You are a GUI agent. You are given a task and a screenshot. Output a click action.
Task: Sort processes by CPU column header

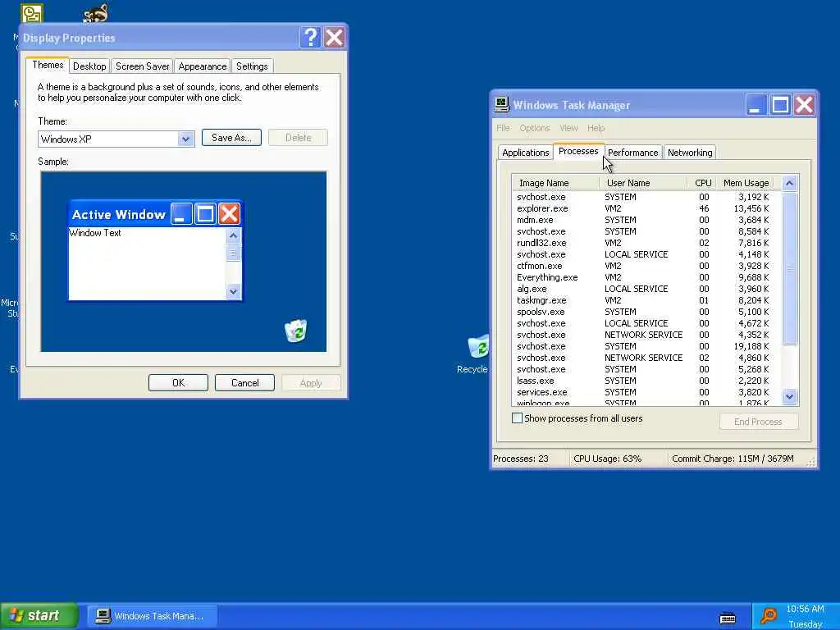point(703,183)
